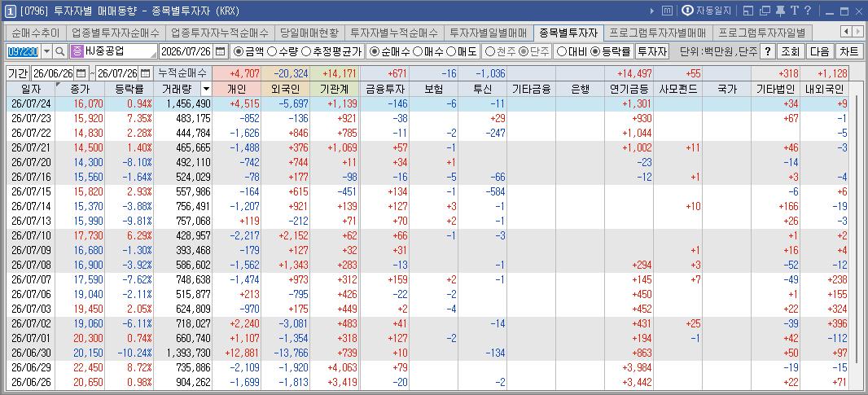Open the 거래량 column dropdown arrow
The height and width of the screenshot is (395, 868).
(x=207, y=89)
